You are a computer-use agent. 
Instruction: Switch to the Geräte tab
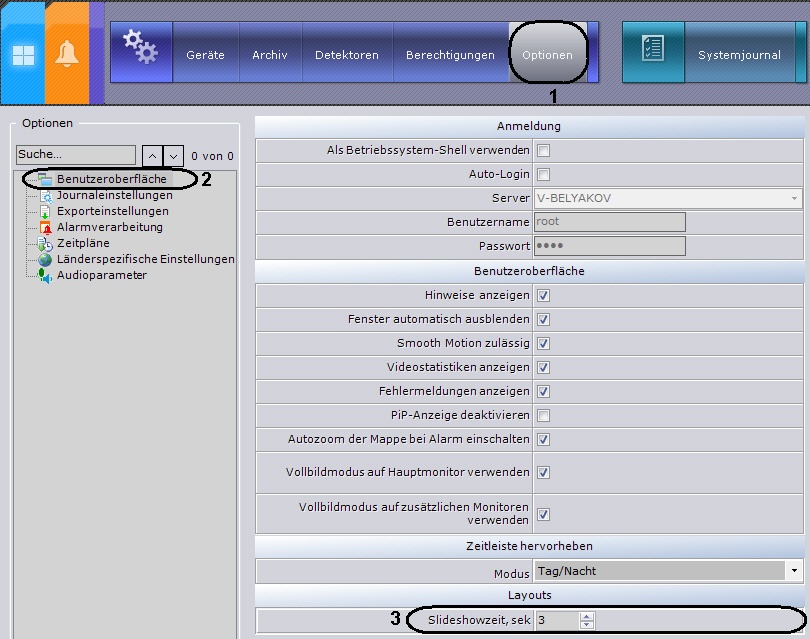(205, 55)
